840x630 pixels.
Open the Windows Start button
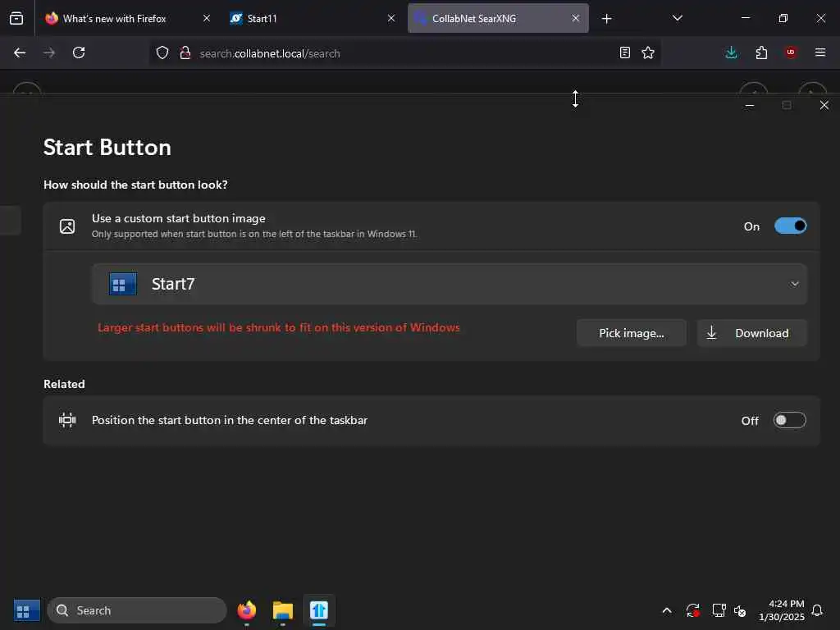[26, 610]
